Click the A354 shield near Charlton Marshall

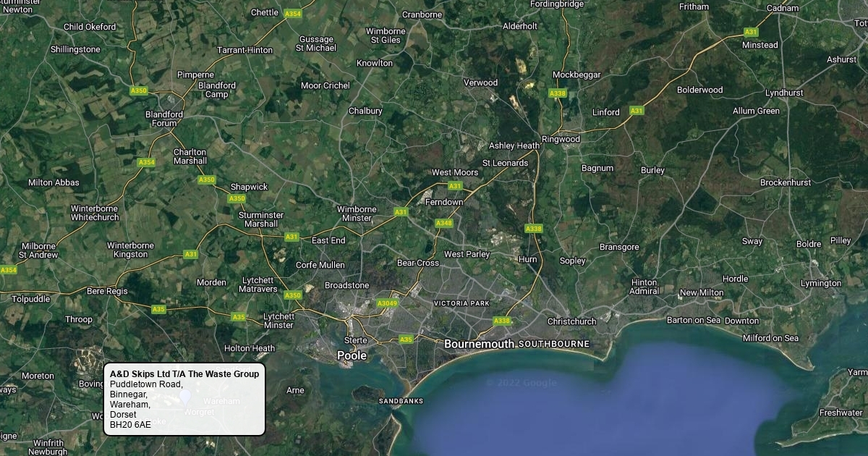pyautogui.click(x=147, y=162)
